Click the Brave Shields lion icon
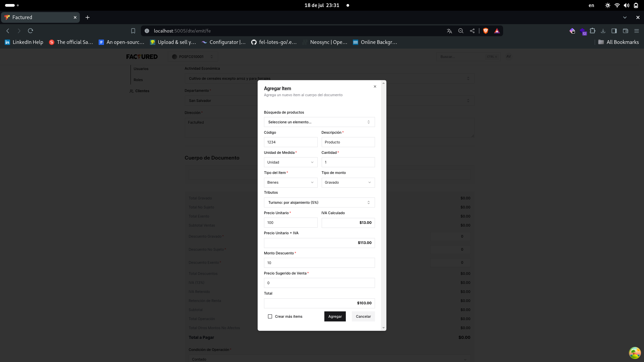Viewport: 644px width, 362px height. 485,31
